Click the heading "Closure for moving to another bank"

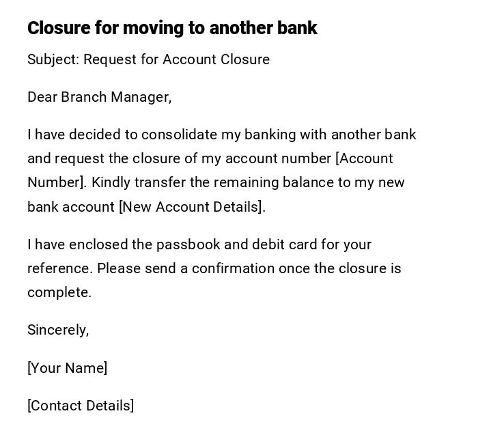[172, 28]
